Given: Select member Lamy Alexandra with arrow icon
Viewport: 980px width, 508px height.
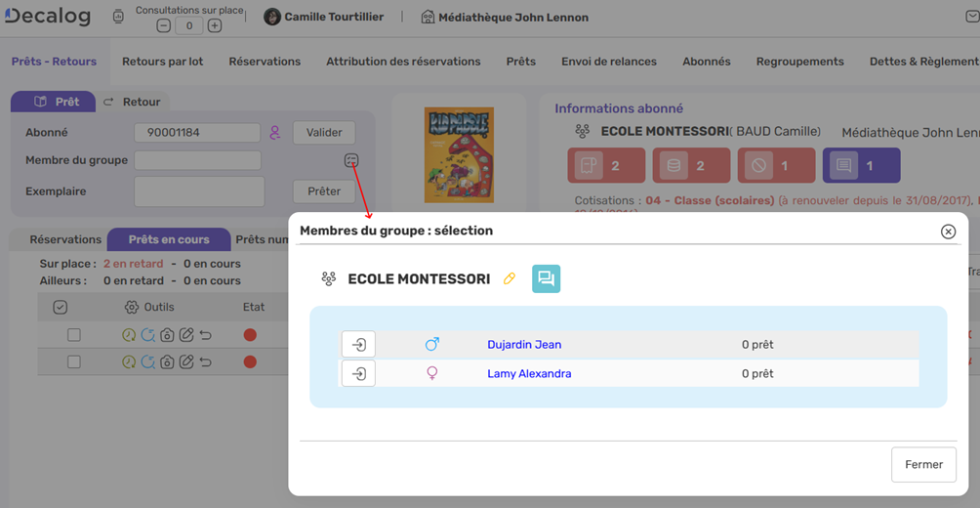Looking at the screenshot, I should (358, 374).
